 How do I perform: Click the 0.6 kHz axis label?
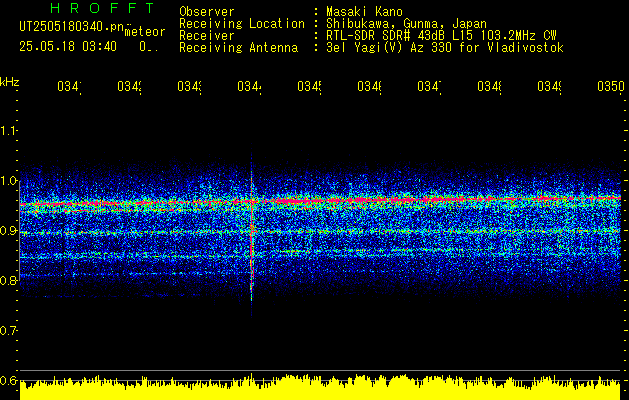click(x=9, y=380)
